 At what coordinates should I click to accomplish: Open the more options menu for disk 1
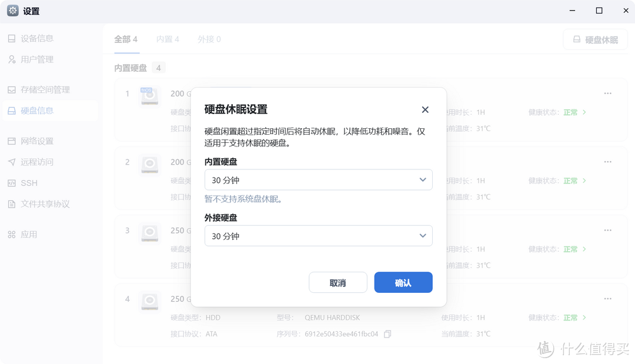(x=607, y=93)
